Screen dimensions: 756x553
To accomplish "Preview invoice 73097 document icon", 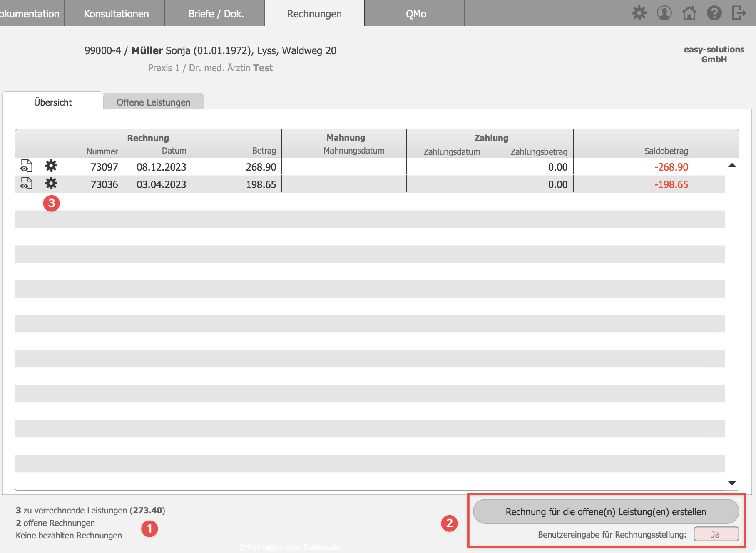I will (26, 166).
